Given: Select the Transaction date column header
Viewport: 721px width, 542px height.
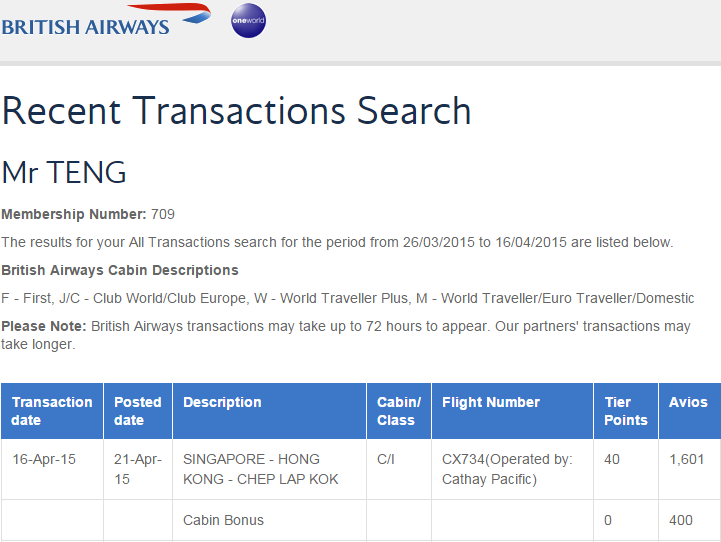Looking at the screenshot, I should [x=52, y=411].
